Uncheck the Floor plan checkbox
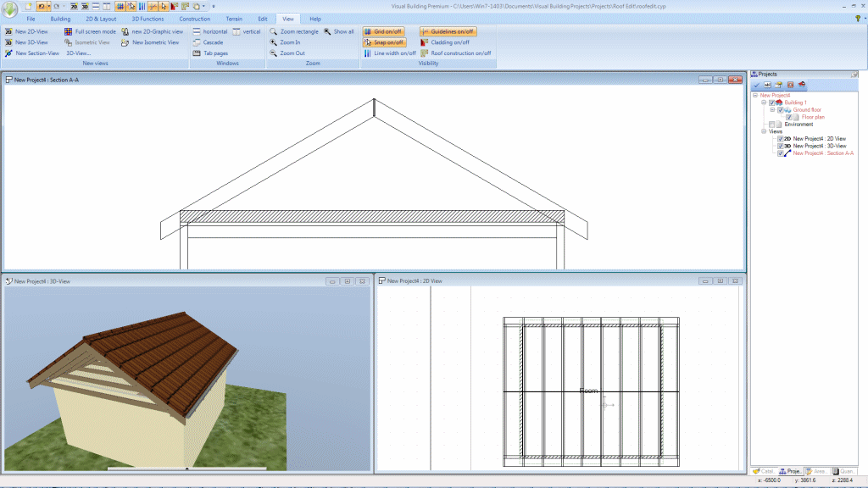 (789, 117)
